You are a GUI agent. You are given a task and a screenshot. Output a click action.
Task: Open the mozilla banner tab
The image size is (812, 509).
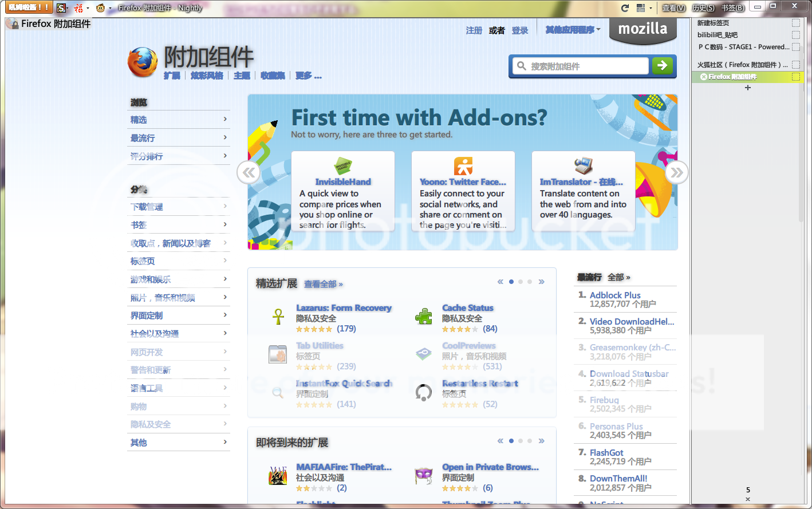[642, 30]
